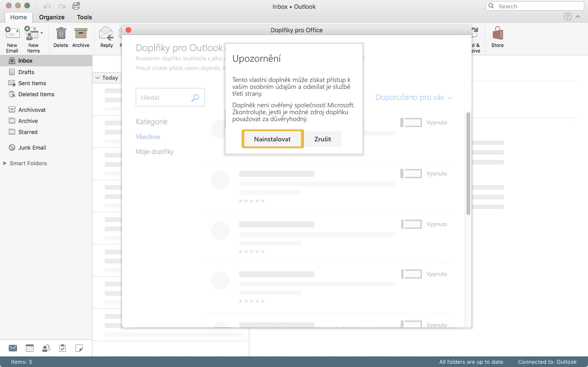
Task: Switch to People view icon
Action: point(46,348)
